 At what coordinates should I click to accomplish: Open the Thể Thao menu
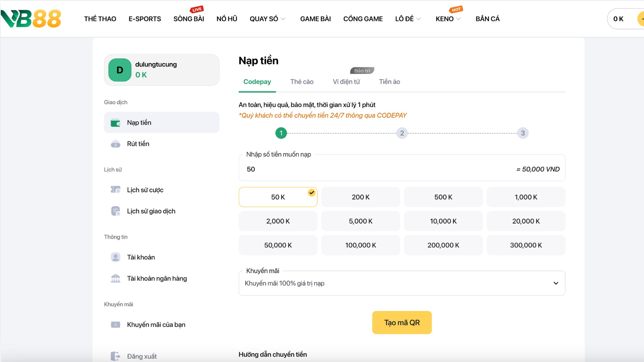[x=100, y=19]
